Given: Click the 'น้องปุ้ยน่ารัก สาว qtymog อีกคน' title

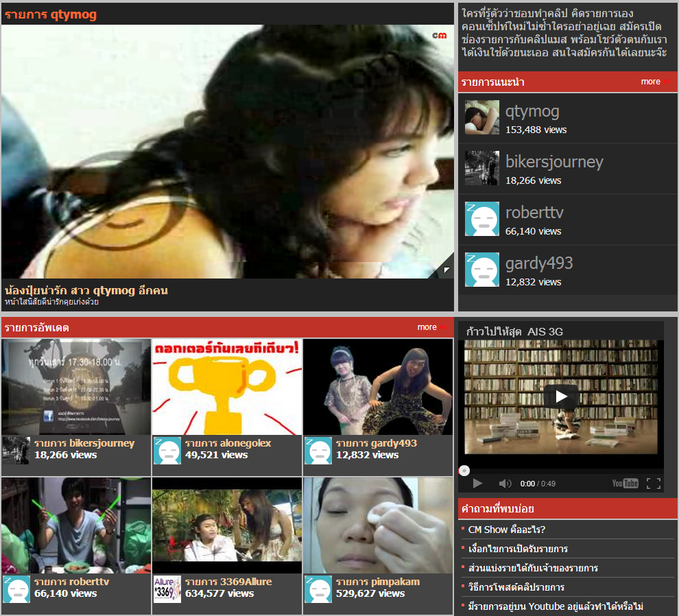Looking at the screenshot, I should (86, 289).
